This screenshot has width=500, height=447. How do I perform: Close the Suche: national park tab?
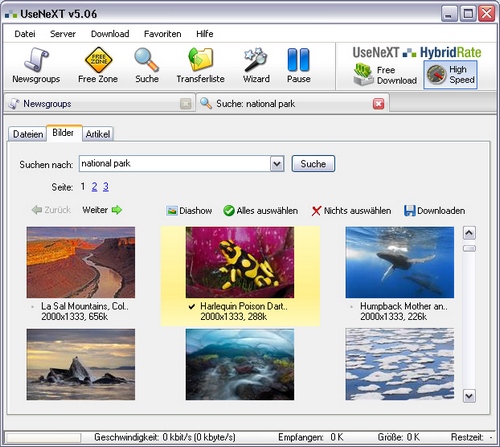click(x=378, y=104)
